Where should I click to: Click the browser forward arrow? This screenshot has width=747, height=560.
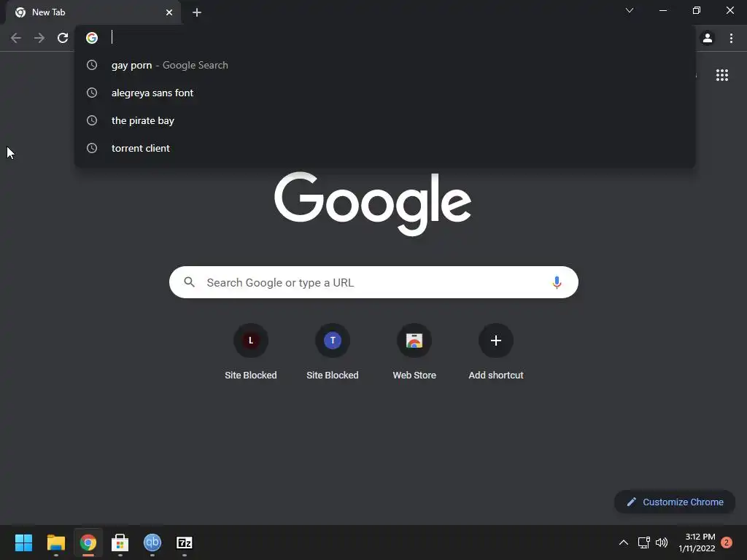tap(39, 38)
